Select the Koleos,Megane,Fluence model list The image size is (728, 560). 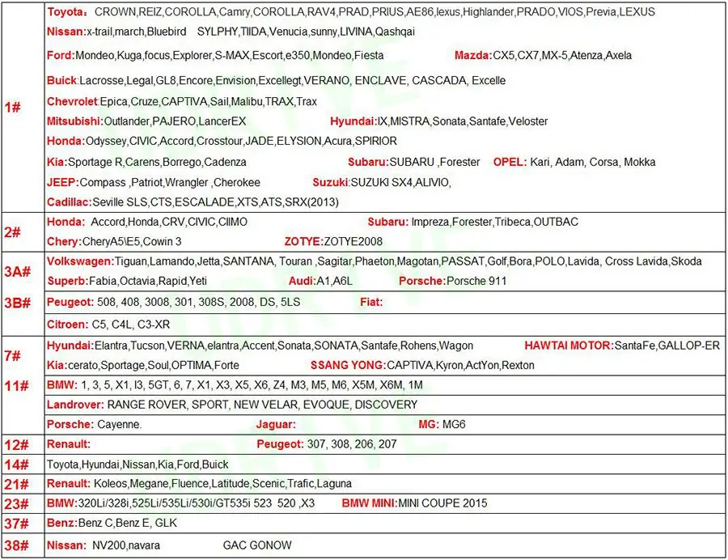[x=222, y=483]
